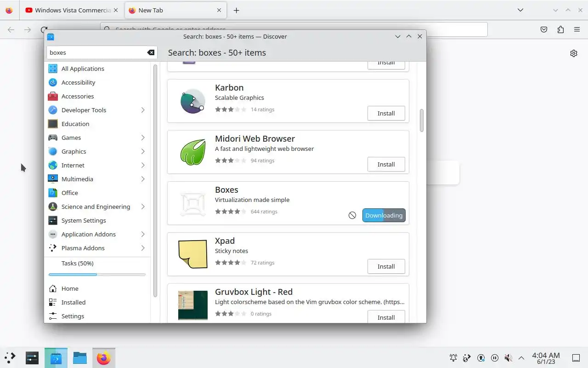588x368 pixels.
Task: Click the Graphics sphere icon
Action: [x=53, y=151]
